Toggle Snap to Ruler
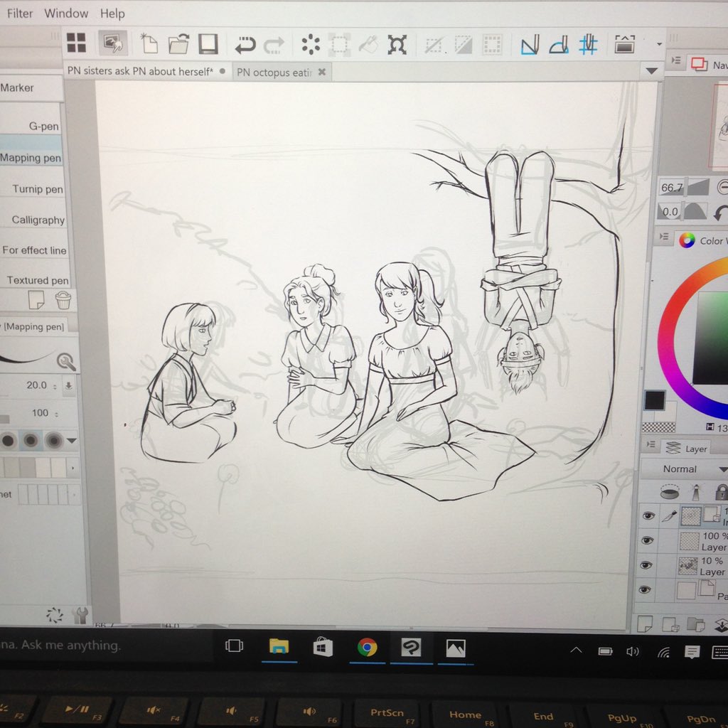The image size is (728, 728). [x=530, y=45]
